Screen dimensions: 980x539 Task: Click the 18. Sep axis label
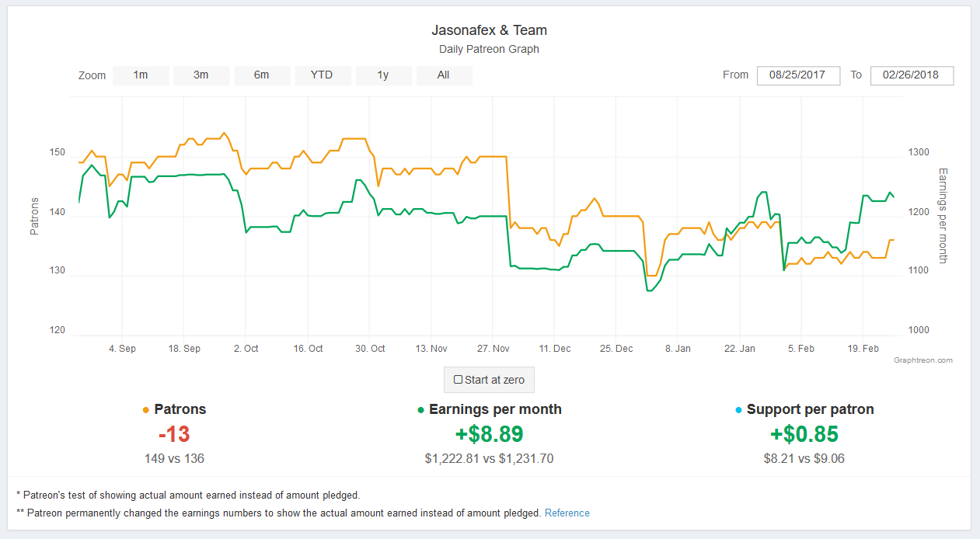tap(184, 349)
